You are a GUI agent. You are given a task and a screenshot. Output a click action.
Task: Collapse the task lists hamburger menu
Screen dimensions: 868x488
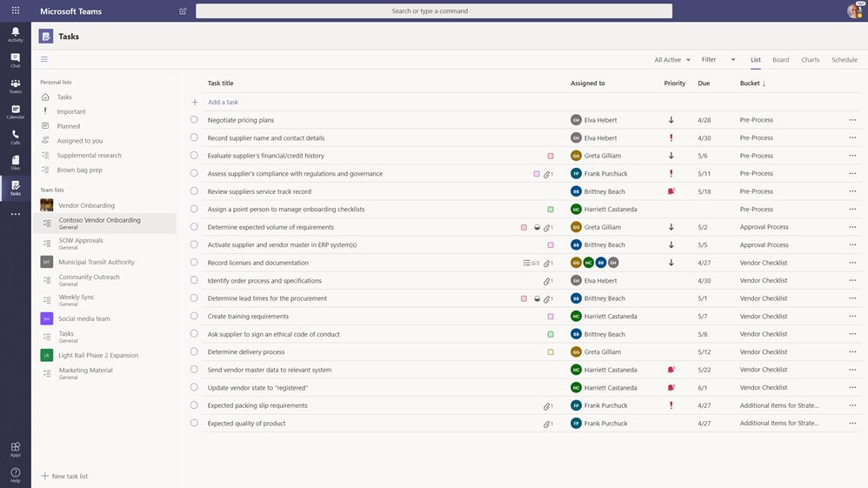pyautogui.click(x=44, y=59)
